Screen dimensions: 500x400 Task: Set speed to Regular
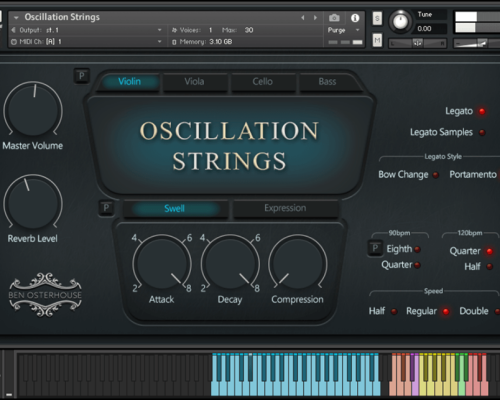[446, 312]
